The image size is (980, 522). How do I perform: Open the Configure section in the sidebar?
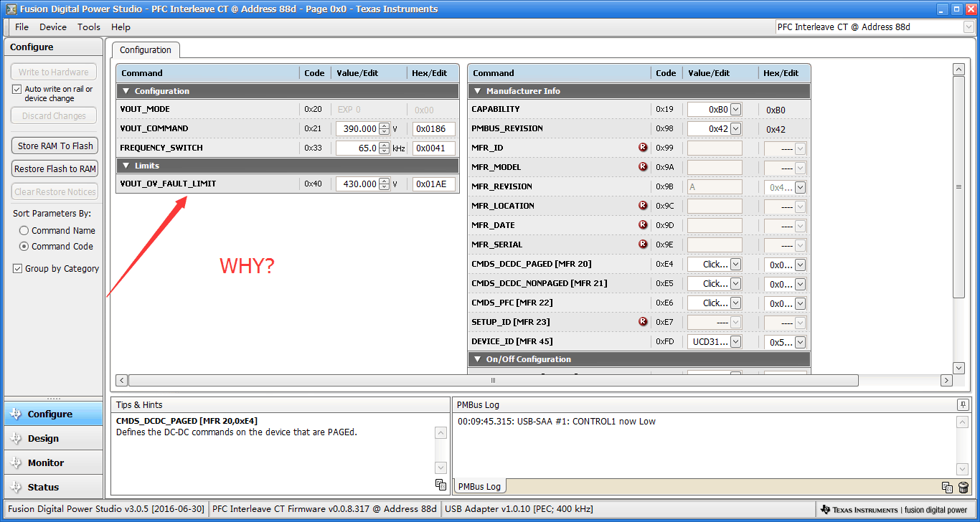53,414
